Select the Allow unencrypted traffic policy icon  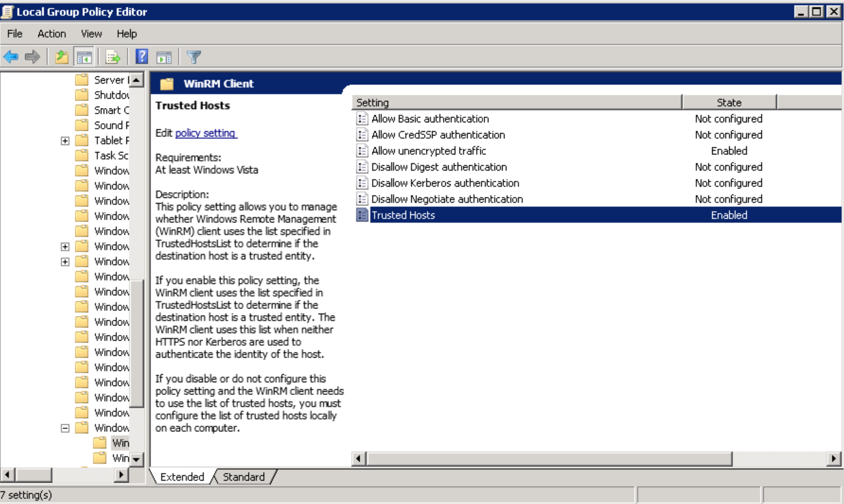tap(362, 151)
